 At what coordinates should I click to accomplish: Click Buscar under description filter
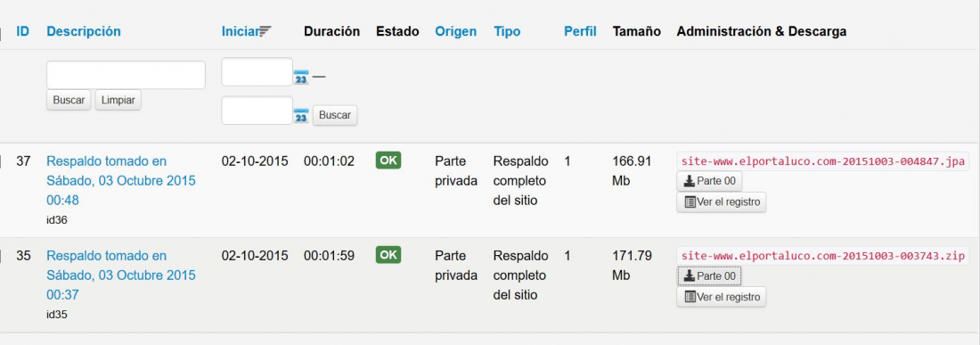(69, 100)
